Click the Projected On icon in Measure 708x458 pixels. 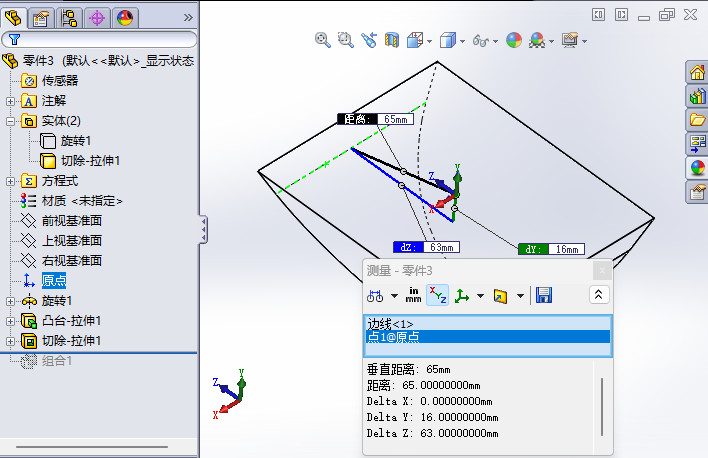(500, 296)
